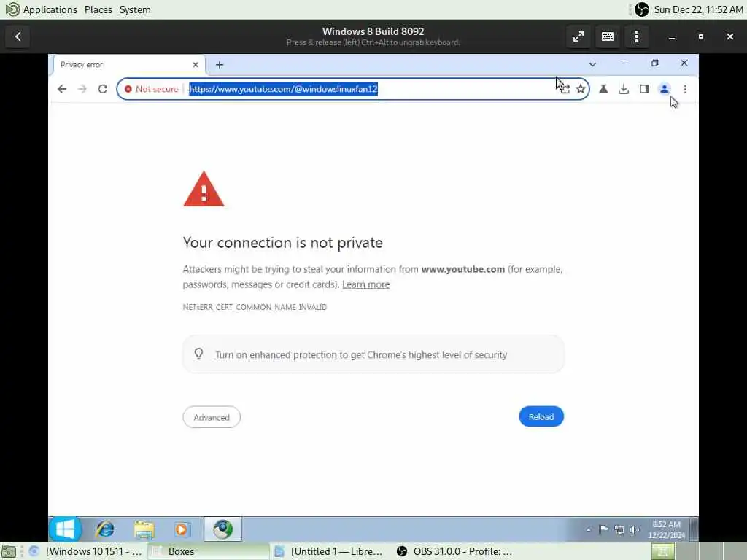Open the Chrome Labs flask icon

tap(603, 89)
